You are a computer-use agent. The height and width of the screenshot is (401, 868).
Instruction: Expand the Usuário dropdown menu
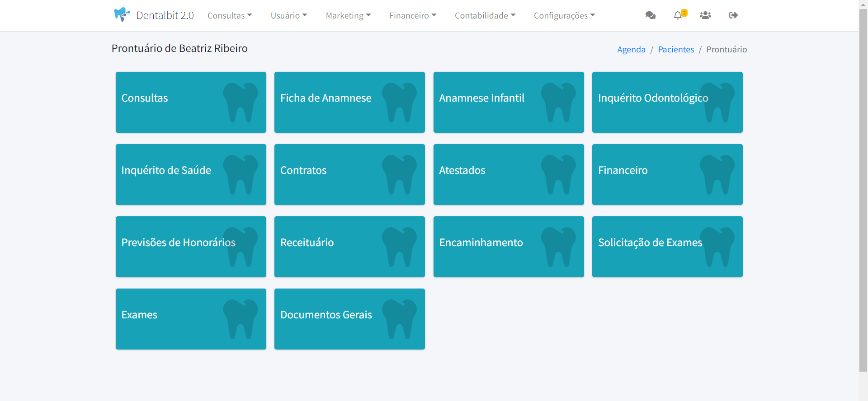click(289, 15)
